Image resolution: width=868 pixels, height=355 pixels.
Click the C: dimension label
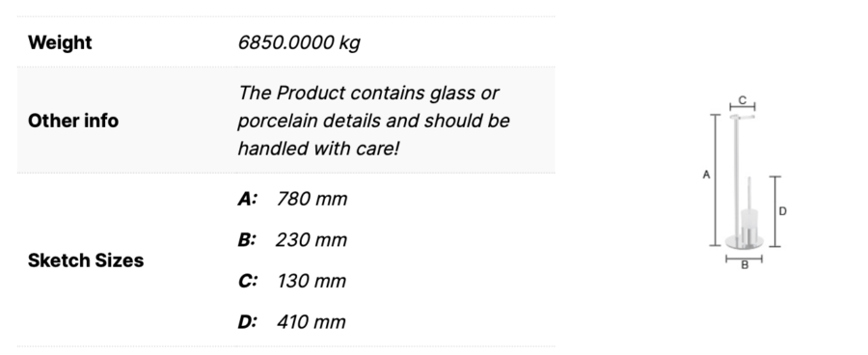[x=248, y=281]
